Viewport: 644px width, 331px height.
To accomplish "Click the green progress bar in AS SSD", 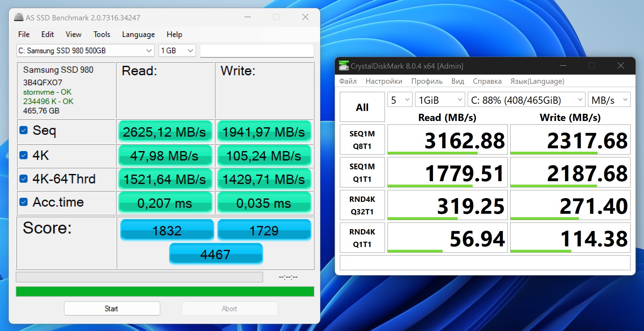I will [x=165, y=291].
